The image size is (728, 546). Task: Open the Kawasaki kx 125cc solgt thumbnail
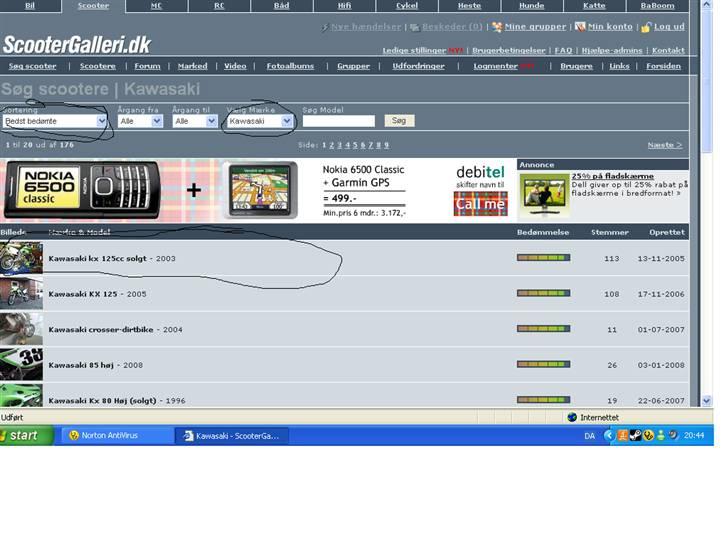pyautogui.click(x=21, y=258)
